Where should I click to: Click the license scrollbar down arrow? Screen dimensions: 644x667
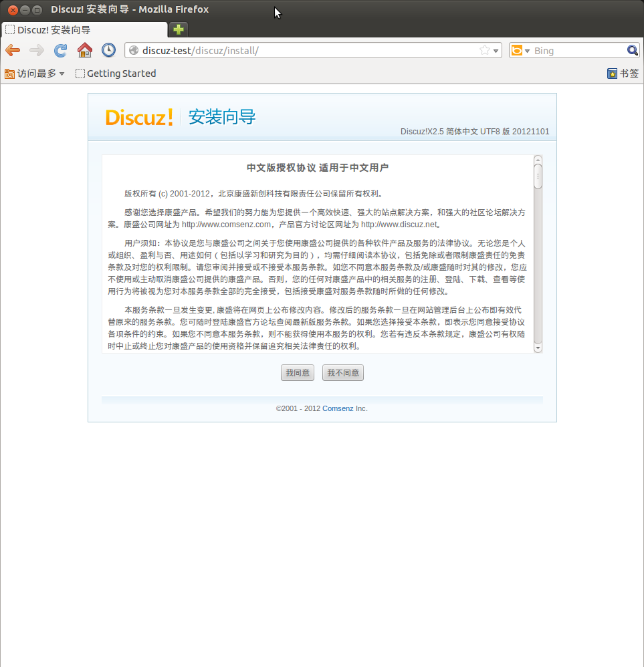(538, 348)
